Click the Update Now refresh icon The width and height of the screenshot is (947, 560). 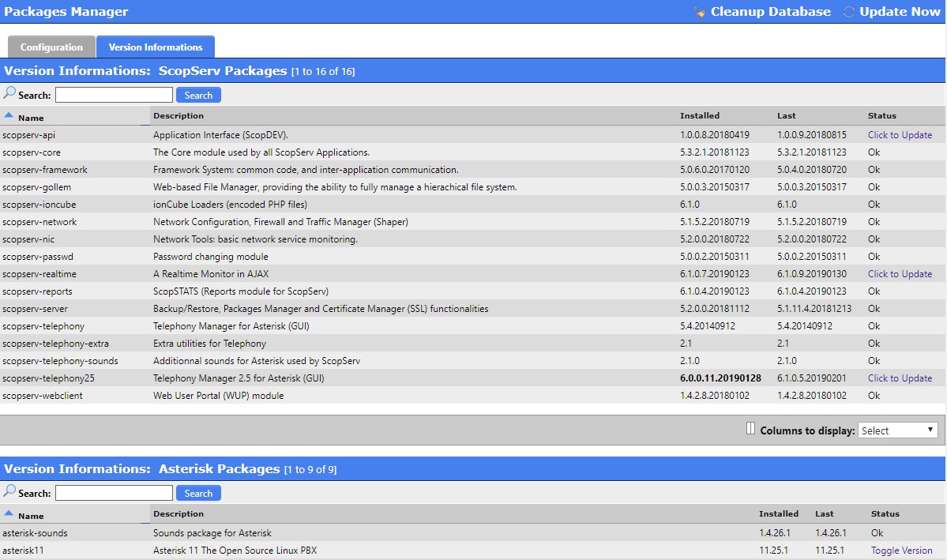pos(848,12)
